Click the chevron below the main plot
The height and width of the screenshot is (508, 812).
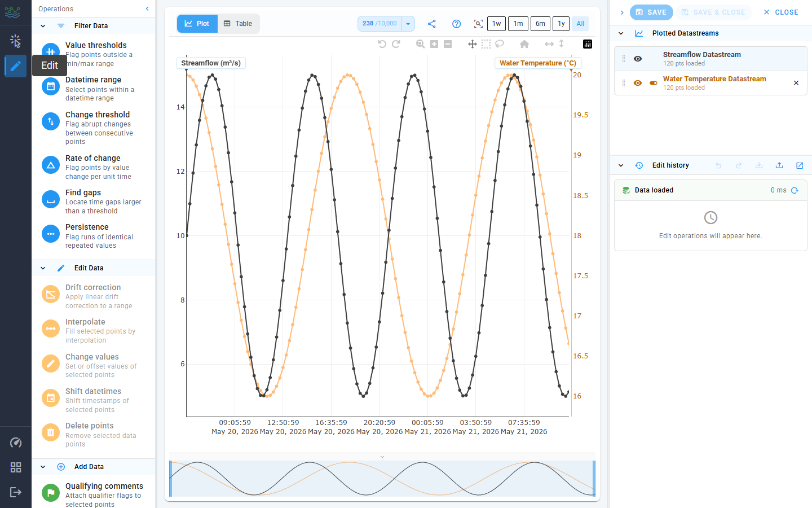(x=382, y=457)
